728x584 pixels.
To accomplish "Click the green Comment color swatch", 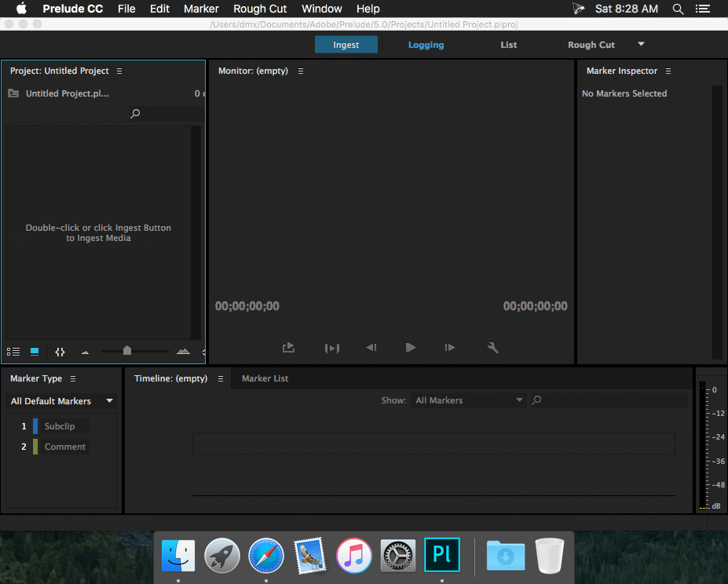I will (x=35, y=447).
